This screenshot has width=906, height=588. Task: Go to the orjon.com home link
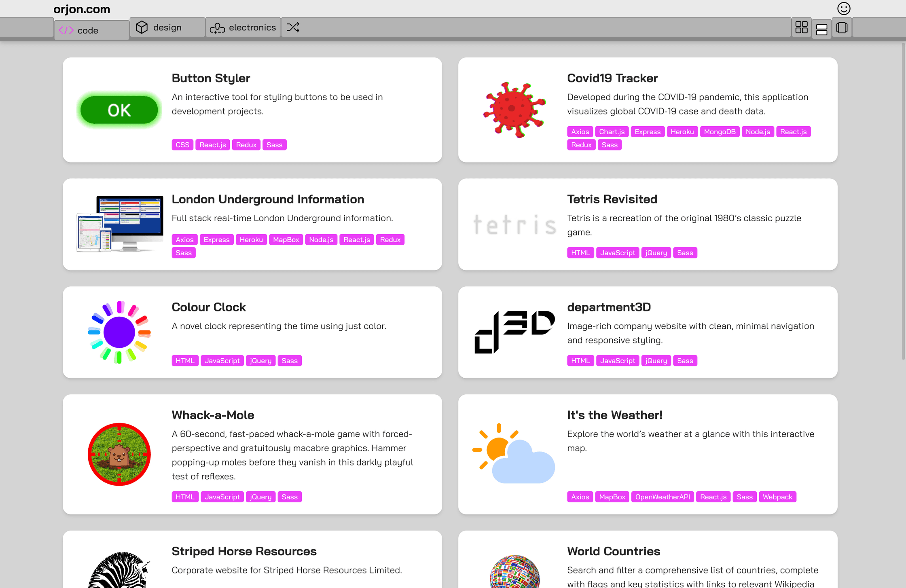click(82, 9)
